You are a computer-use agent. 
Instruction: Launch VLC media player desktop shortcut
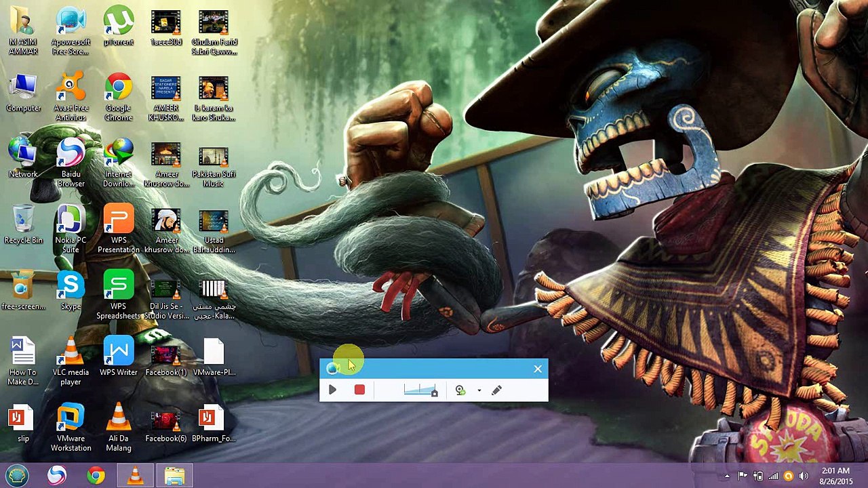(71, 362)
